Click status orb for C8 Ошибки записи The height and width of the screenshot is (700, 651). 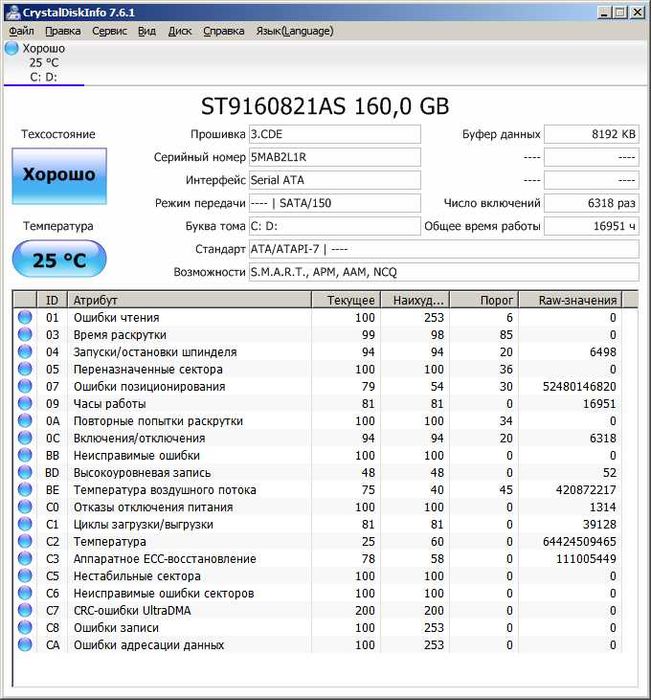(25, 628)
